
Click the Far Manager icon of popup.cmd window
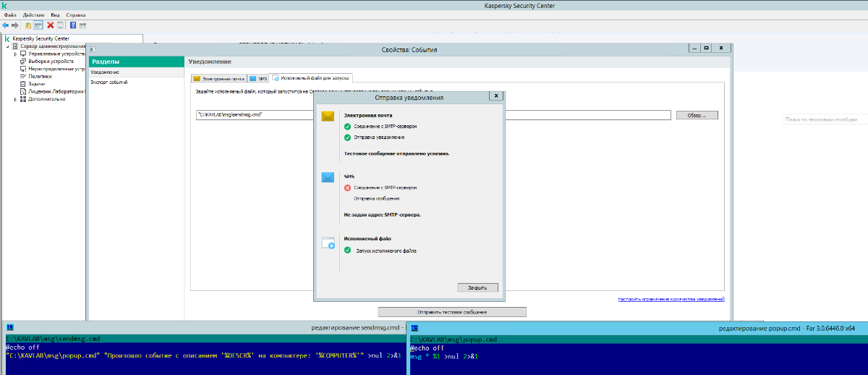[x=414, y=328]
